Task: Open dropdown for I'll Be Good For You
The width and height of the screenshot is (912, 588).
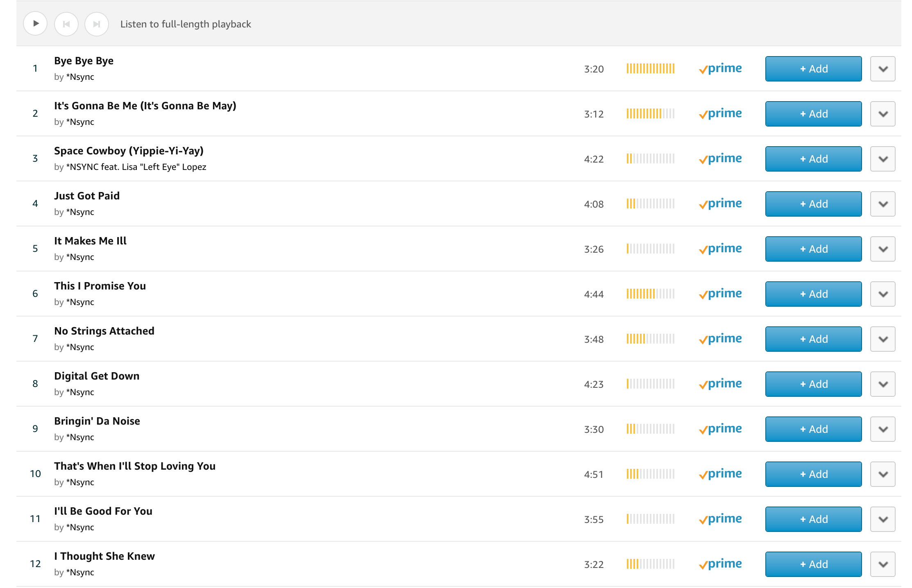Action: pos(883,519)
